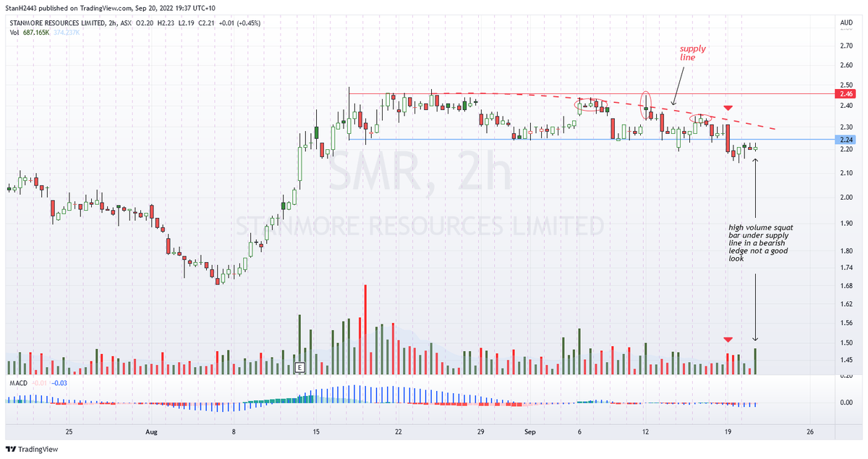Click the 1.74 price axis label
The width and height of the screenshot is (868, 459).
tap(846, 268)
